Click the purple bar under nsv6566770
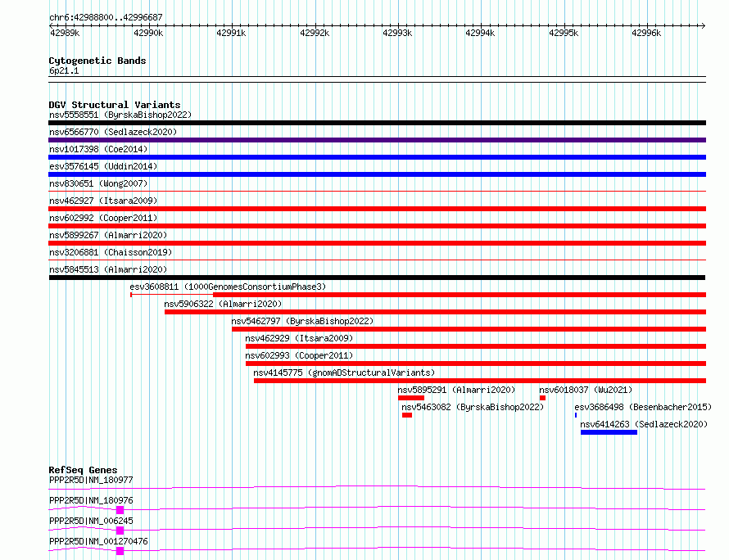This screenshot has height=560, width=729. (377, 140)
